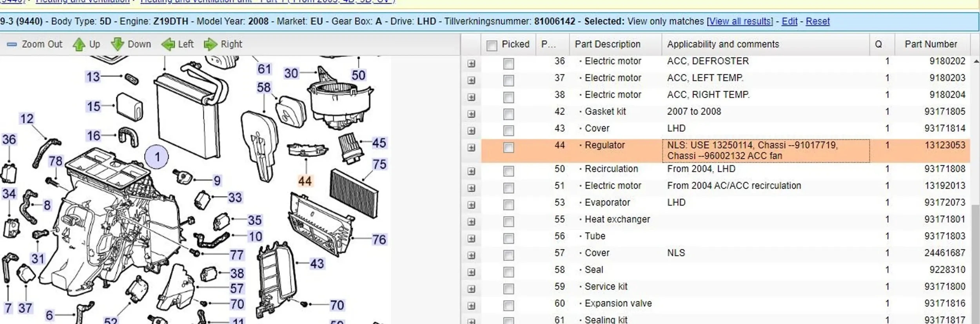Expand row for part 38 Electric motor

click(x=471, y=97)
